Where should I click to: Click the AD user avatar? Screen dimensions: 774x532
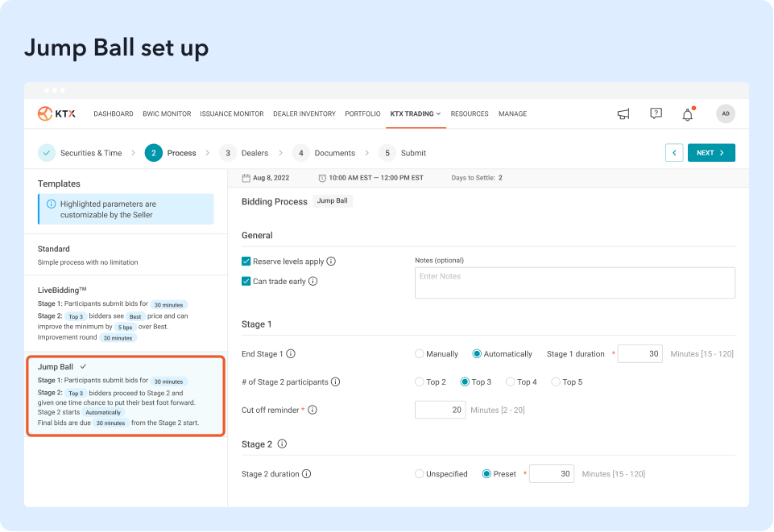(725, 114)
